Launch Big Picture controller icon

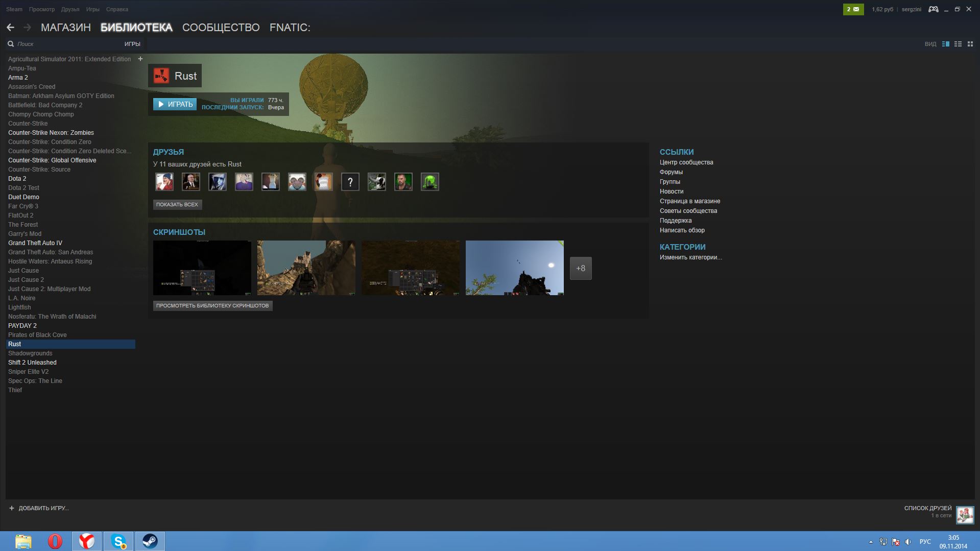[933, 9]
